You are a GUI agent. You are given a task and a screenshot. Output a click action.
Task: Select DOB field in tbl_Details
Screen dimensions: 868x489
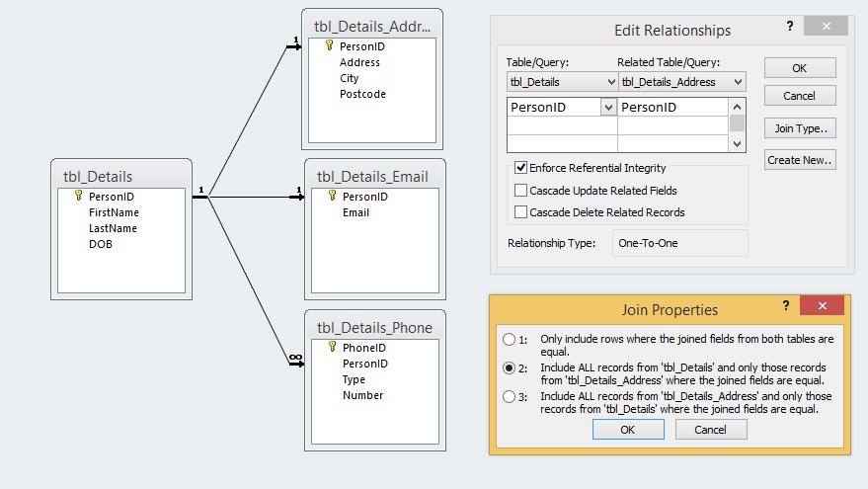point(101,244)
